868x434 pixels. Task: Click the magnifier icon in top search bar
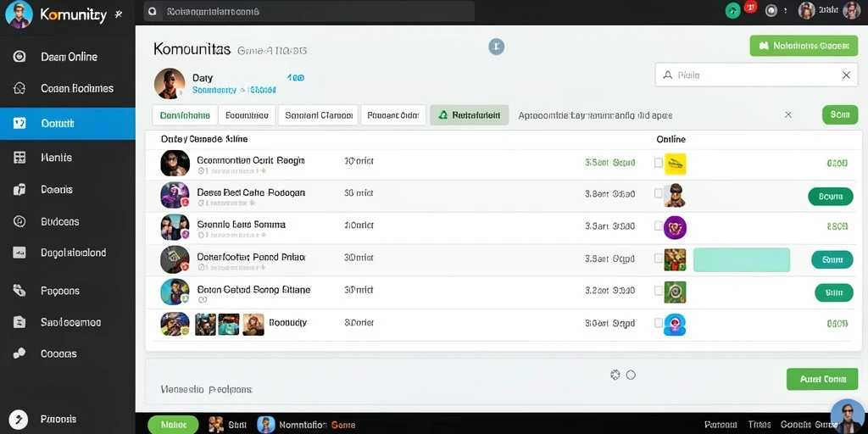point(153,11)
